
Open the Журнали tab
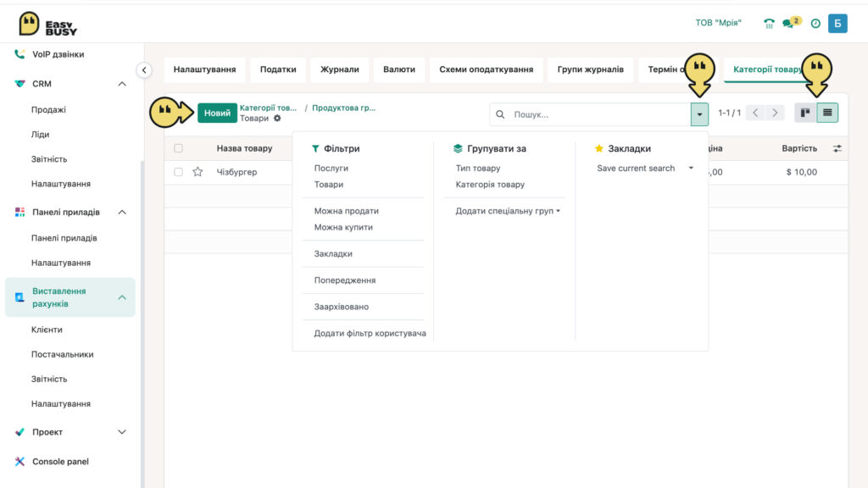click(339, 69)
